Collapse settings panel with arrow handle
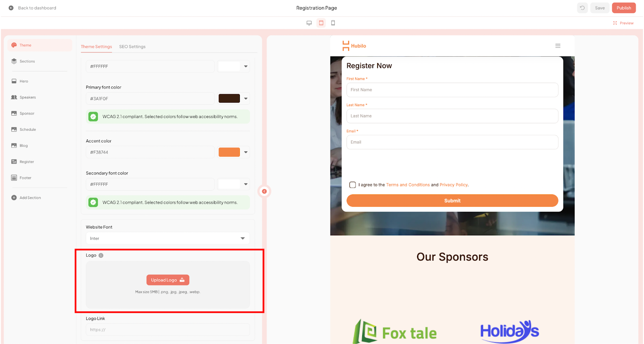 (264, 192)
